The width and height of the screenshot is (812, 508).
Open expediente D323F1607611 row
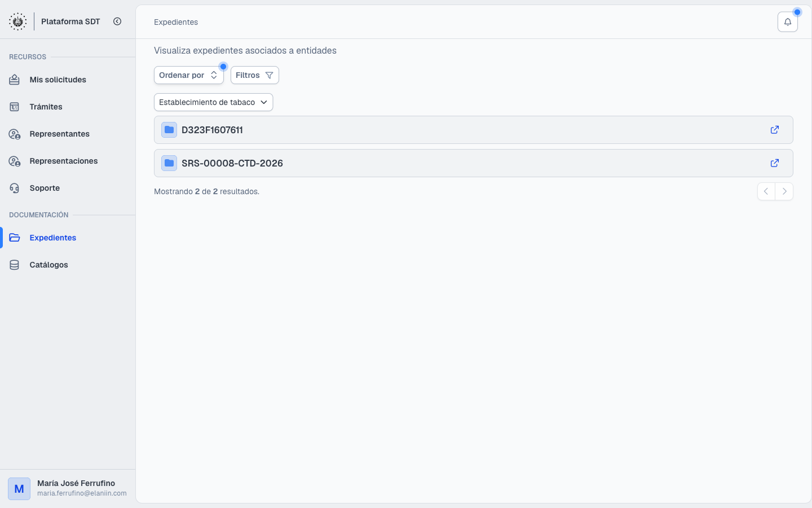point(474,130)
